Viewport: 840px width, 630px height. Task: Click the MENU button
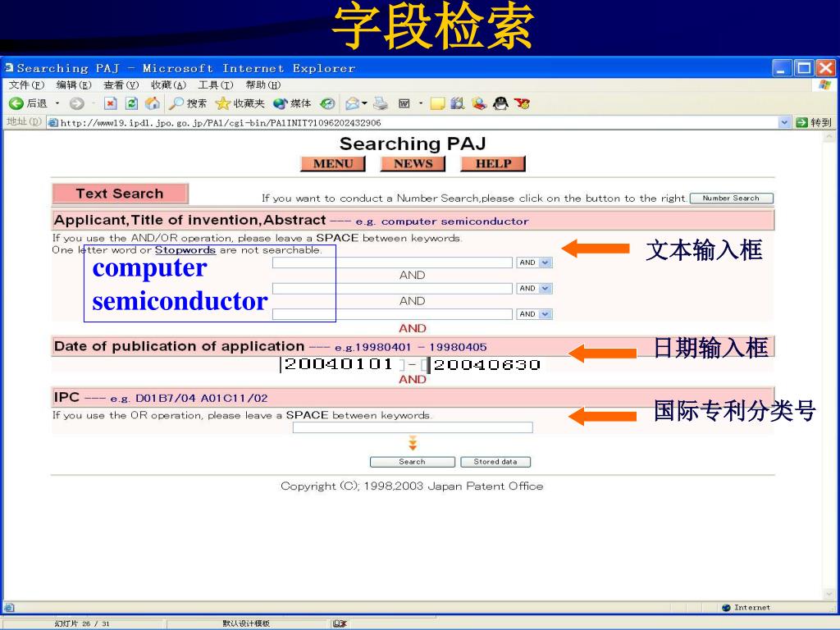click(333, 163)
